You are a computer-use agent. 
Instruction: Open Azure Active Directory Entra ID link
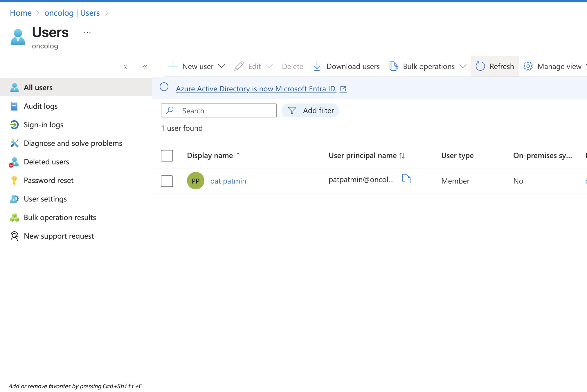coord(256,89)
